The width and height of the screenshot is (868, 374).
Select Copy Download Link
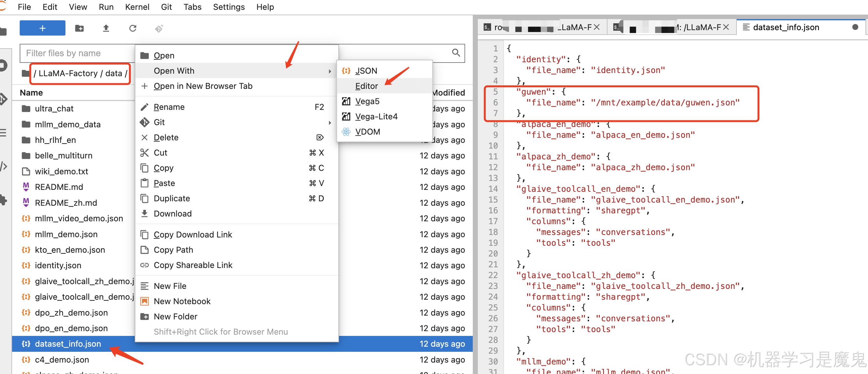(237, 235)
